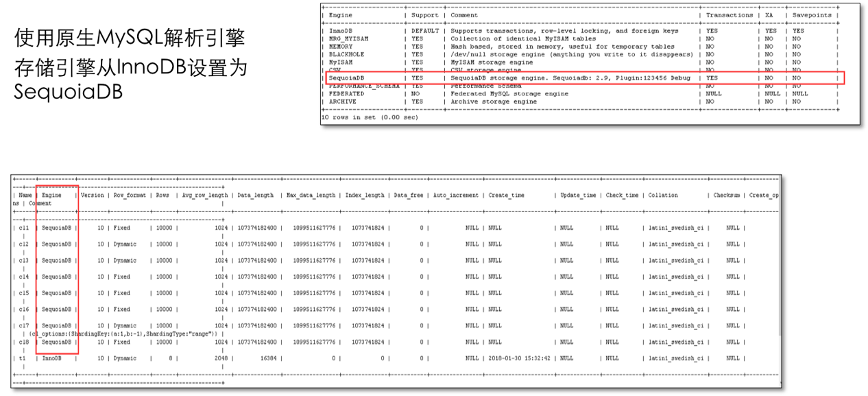Click table name 't1'
The image size is (868, 396).
click(x=23, y=358)
